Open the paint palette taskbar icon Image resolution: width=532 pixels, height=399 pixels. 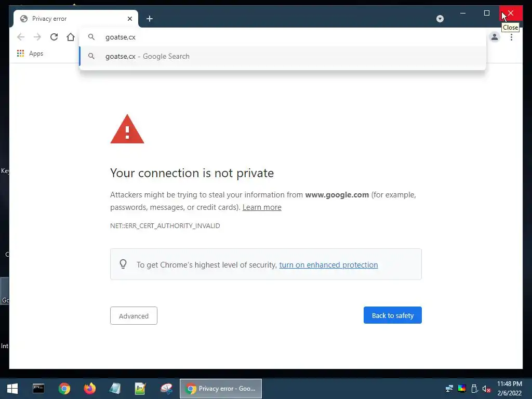coord(166,389)
